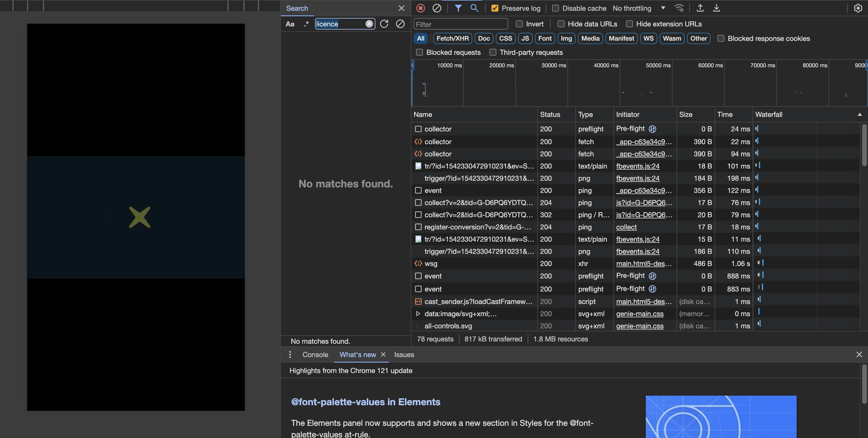The height and width of the screenshot is (438, 868).
Task: Click the import HAR file upload icon
Action: point(700,8)
